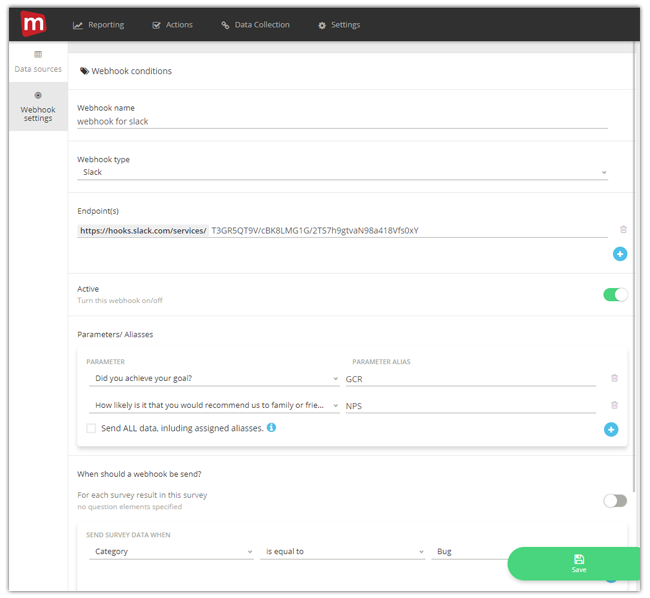
Task: Click the Webhook settings target icon
Action: [x=38, y=95]
